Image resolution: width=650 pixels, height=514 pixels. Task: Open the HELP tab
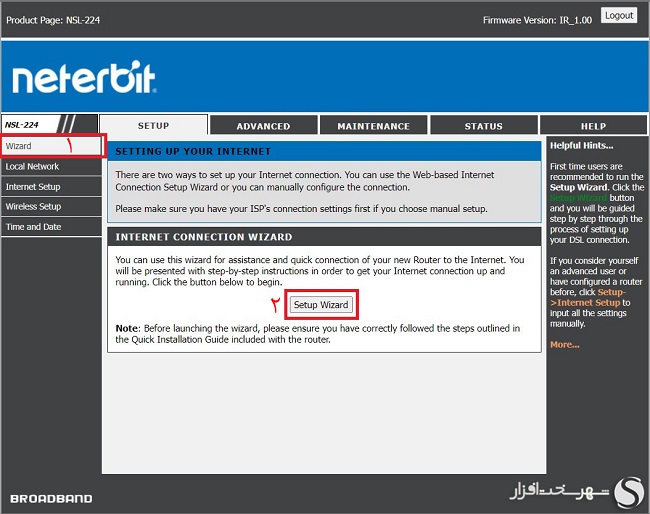[593, 126]
